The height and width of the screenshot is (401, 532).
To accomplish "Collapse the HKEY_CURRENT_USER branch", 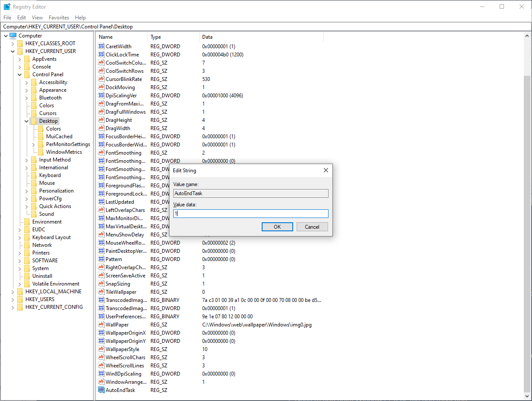I will point(13,51).
